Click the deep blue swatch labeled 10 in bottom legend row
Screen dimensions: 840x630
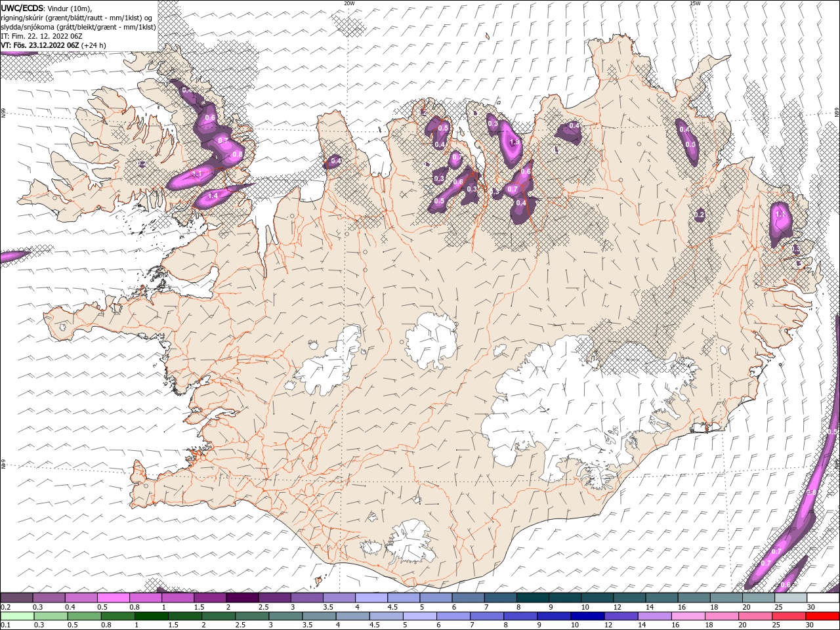(x=587, y=616)
